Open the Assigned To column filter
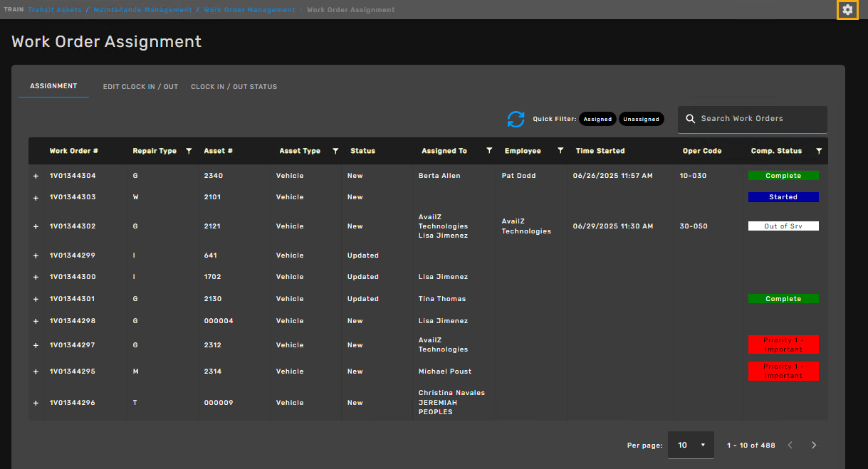868x469 pixels. [x=489, y=151]
